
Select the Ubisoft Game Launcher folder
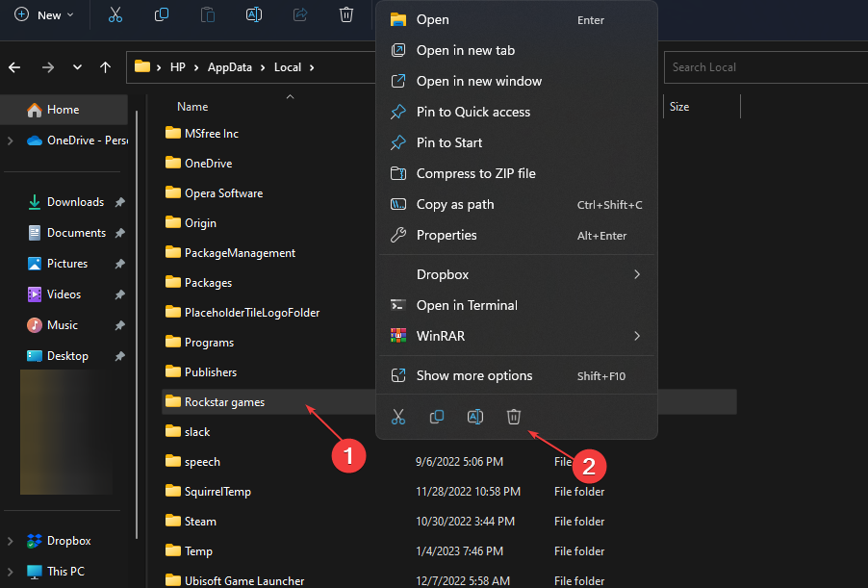(235, 581)
